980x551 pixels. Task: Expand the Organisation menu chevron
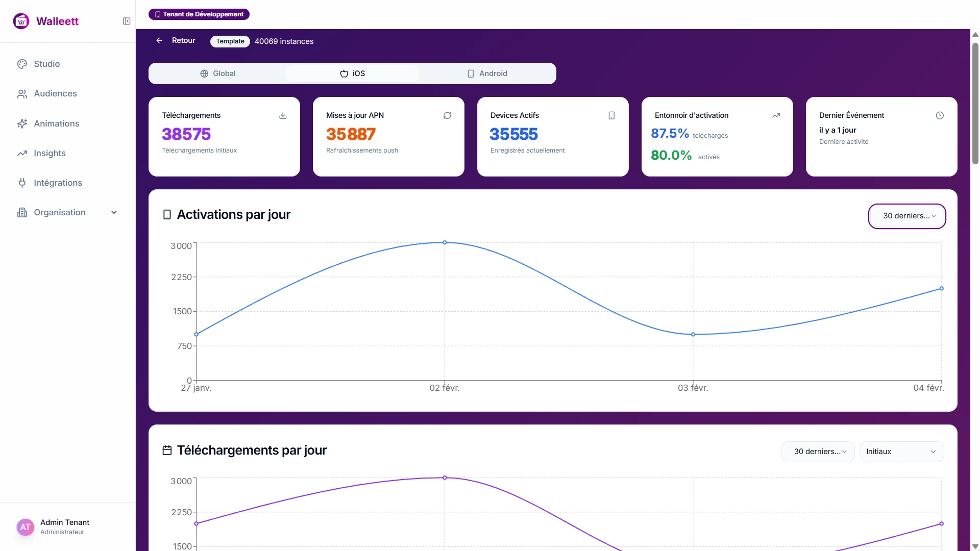[114, 212]
